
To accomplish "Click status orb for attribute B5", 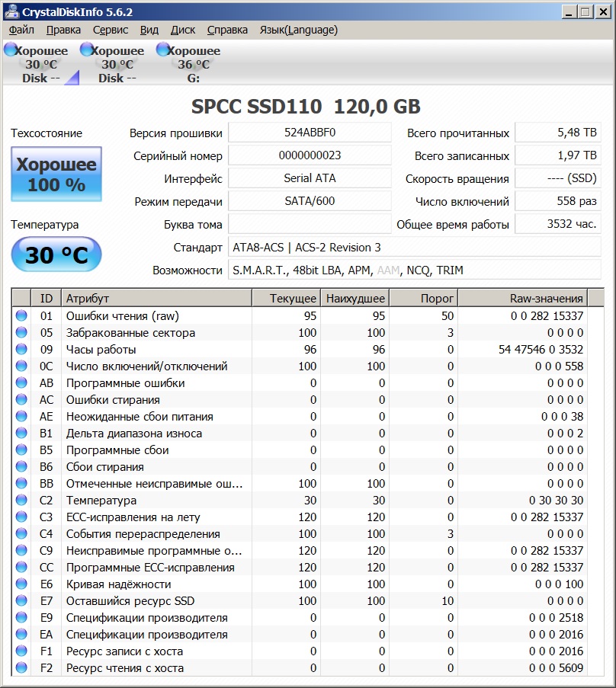I will pos(21,450).
